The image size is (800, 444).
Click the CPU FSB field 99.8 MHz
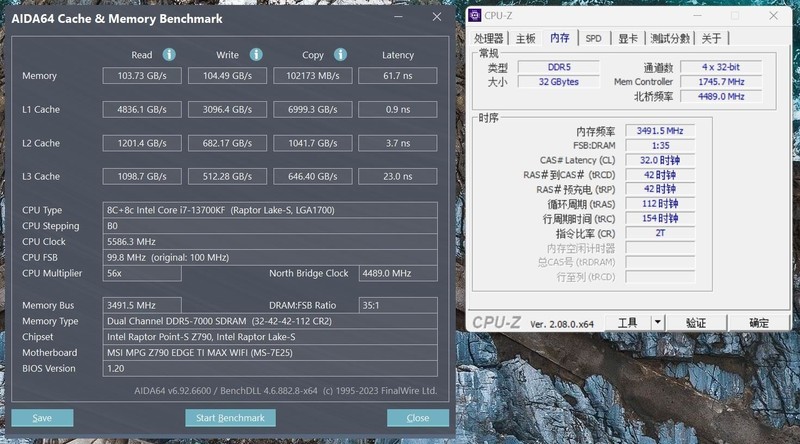pyautogui.click(x=270, y=257)
